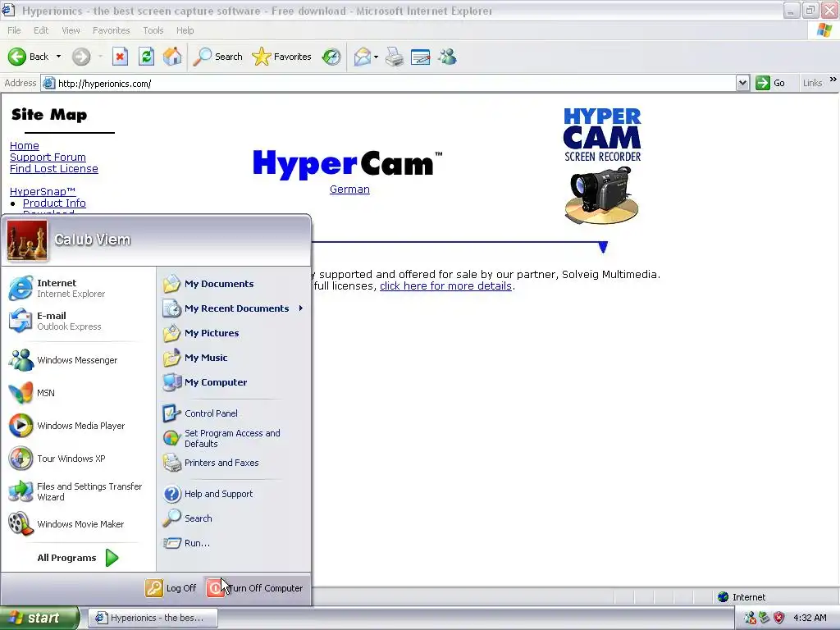The image size is (840, 630).
Task: Click the Forward arrow icon in IE toolbar
Action: point(81,57)
